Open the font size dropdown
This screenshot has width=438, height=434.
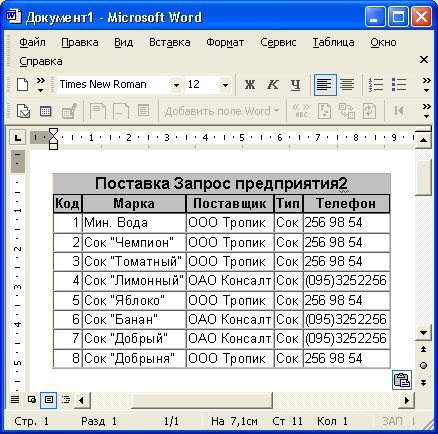225,85
